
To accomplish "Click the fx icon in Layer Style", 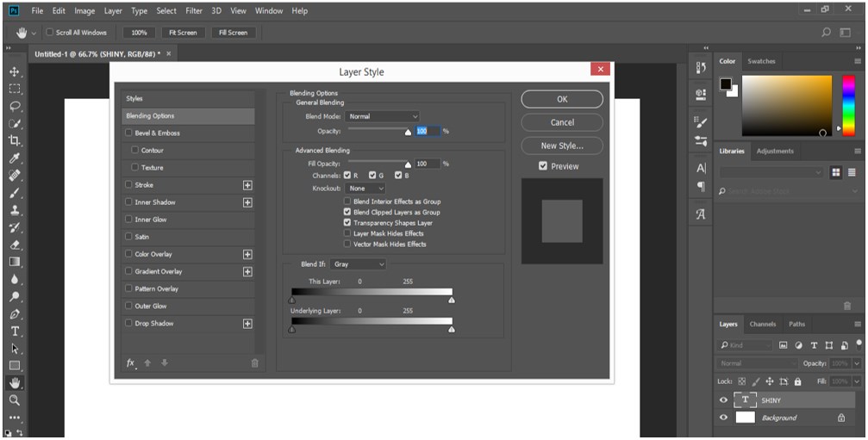I will [x=131, y=363].
